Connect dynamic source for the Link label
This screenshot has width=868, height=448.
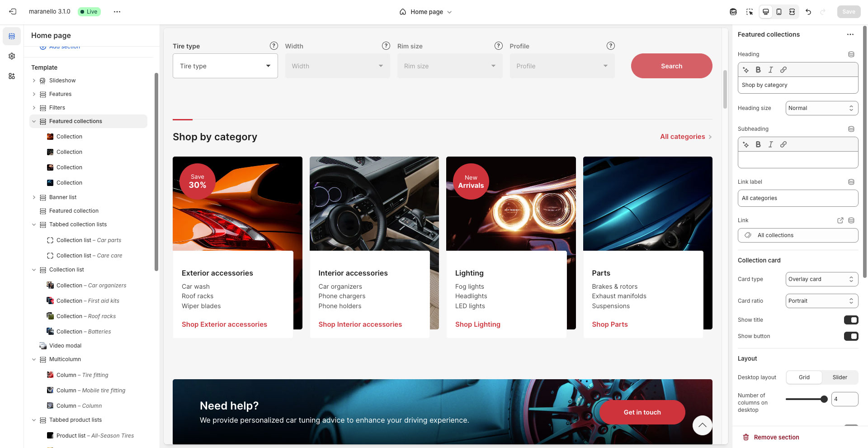pyautogui.click(x=851, y=181)
